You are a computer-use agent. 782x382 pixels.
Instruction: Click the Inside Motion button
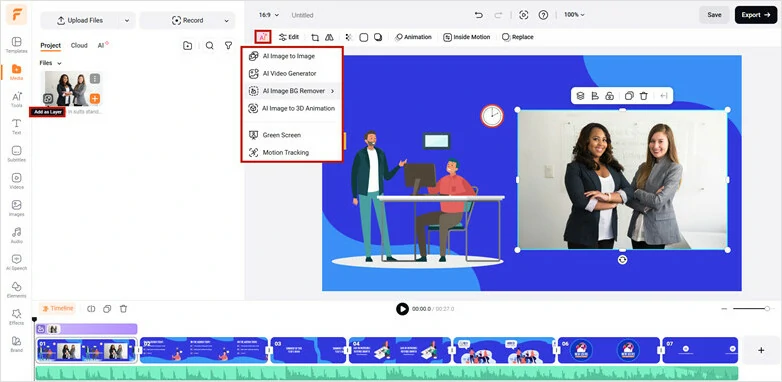[467, 37]
